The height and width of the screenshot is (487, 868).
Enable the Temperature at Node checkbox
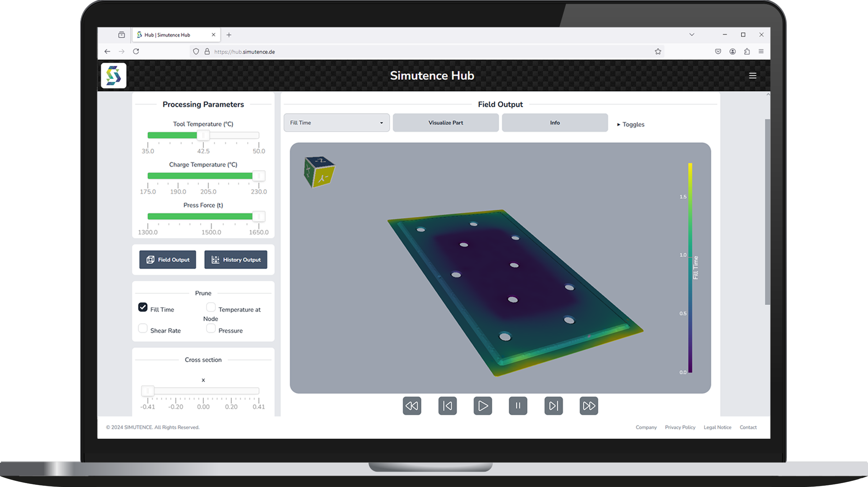coord(211,307)
